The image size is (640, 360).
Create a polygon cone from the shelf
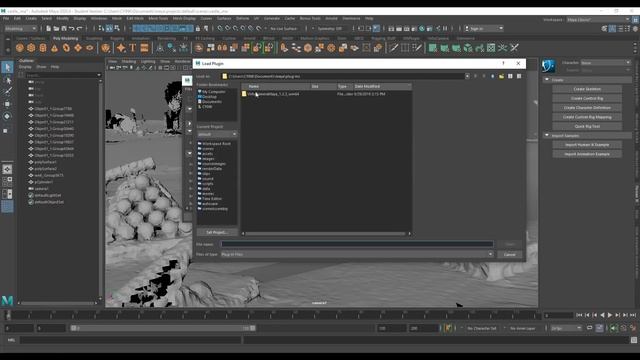coord(54,48)
